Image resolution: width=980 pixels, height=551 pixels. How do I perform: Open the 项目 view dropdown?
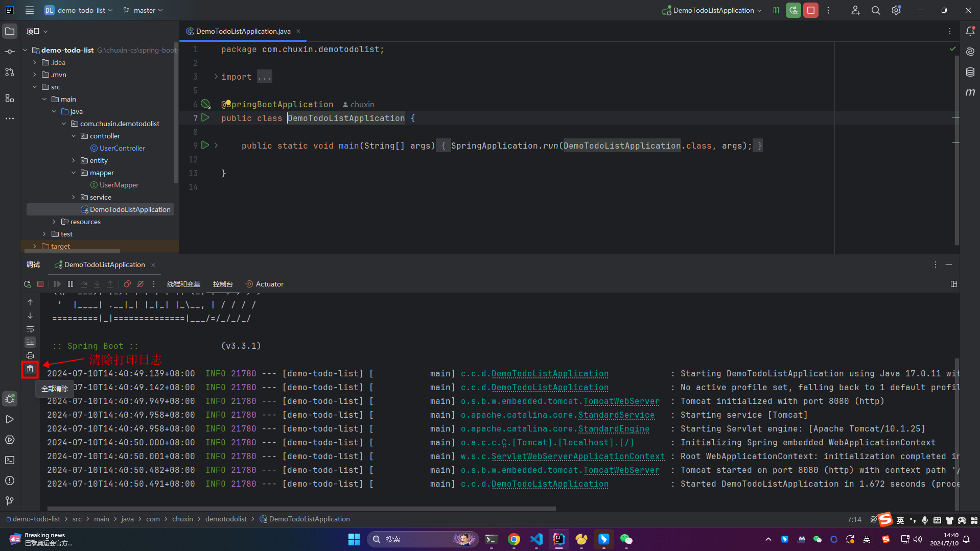coord(37,31)
